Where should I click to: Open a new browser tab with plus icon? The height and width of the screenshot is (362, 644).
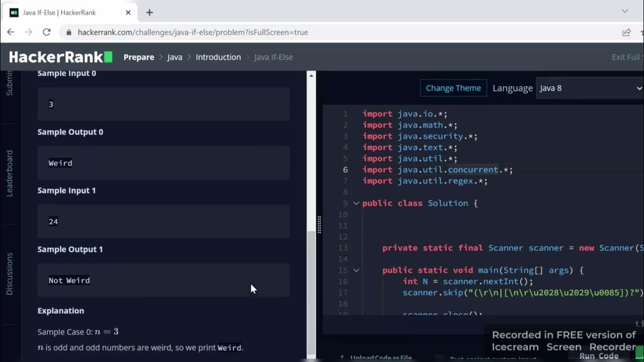coord(149,13)
